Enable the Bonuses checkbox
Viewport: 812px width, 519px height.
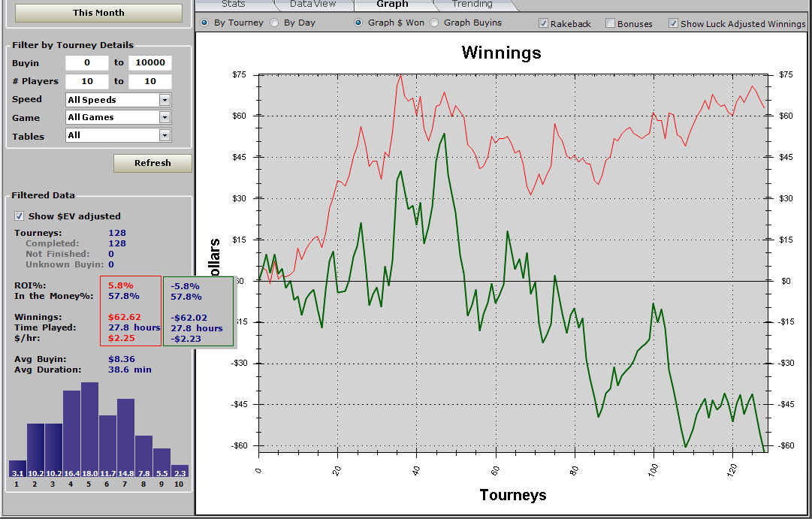point(610,23)
